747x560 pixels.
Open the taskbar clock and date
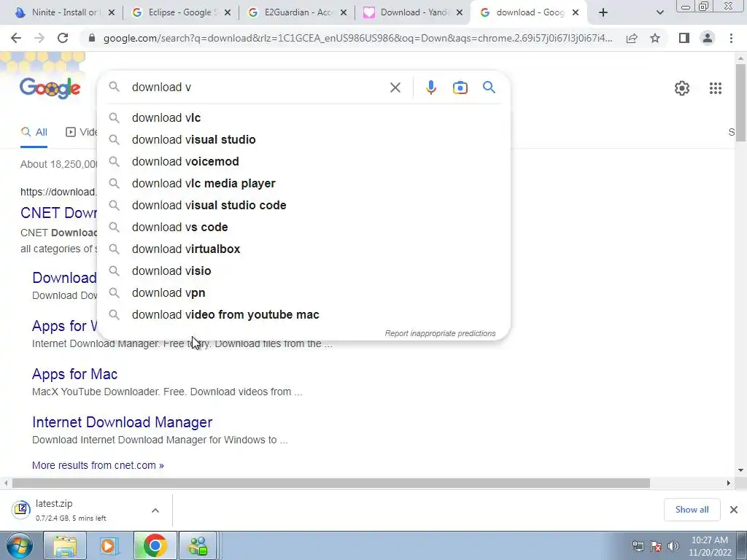pos(709,546)
